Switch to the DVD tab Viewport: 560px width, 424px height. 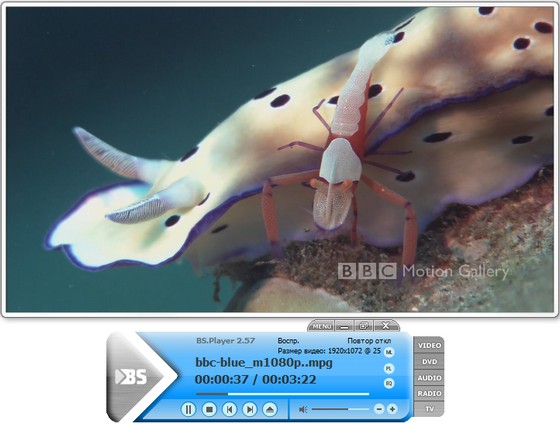tap(429, 361)
